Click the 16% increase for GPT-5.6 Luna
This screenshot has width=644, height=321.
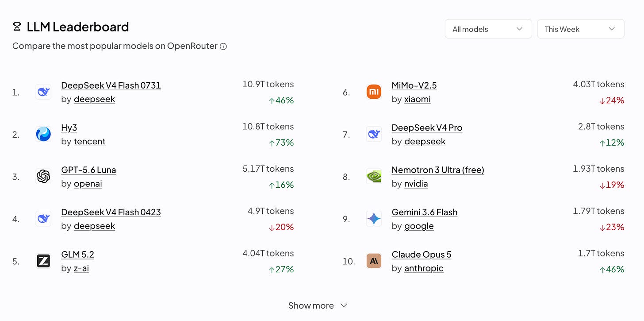pyautogui.click(x=281, y=185)
